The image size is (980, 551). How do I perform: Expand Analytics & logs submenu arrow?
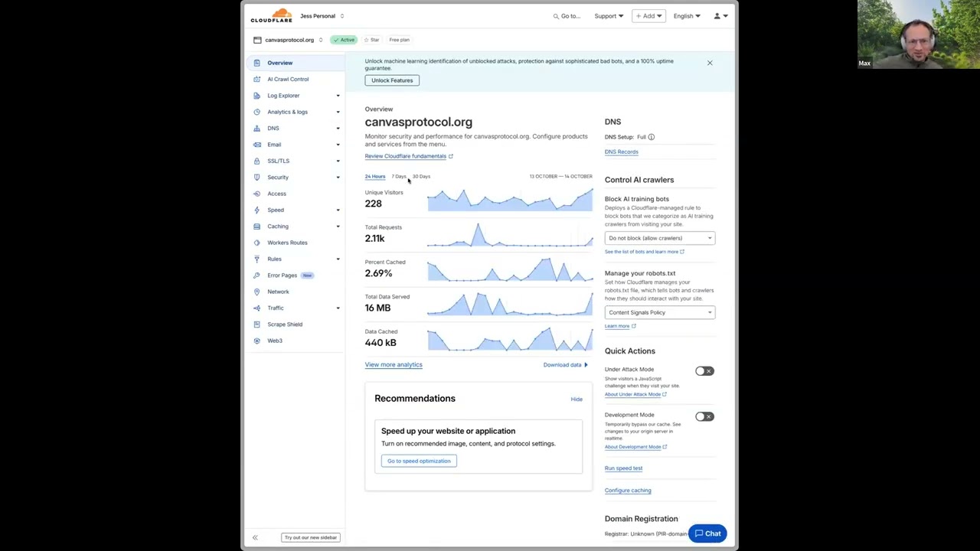click(338, 112)
